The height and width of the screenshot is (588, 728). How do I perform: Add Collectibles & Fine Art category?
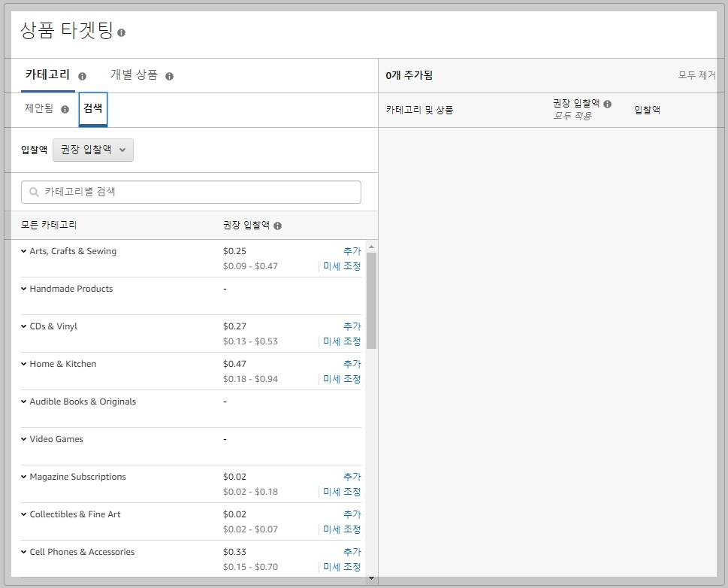pyautogui.click(x=352, y=514)
